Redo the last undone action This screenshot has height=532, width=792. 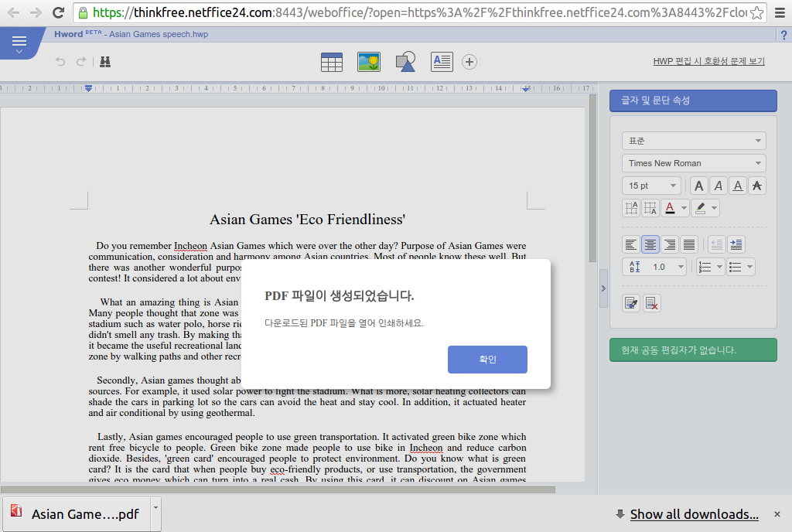pyautogui.click(x=80, y=62)
